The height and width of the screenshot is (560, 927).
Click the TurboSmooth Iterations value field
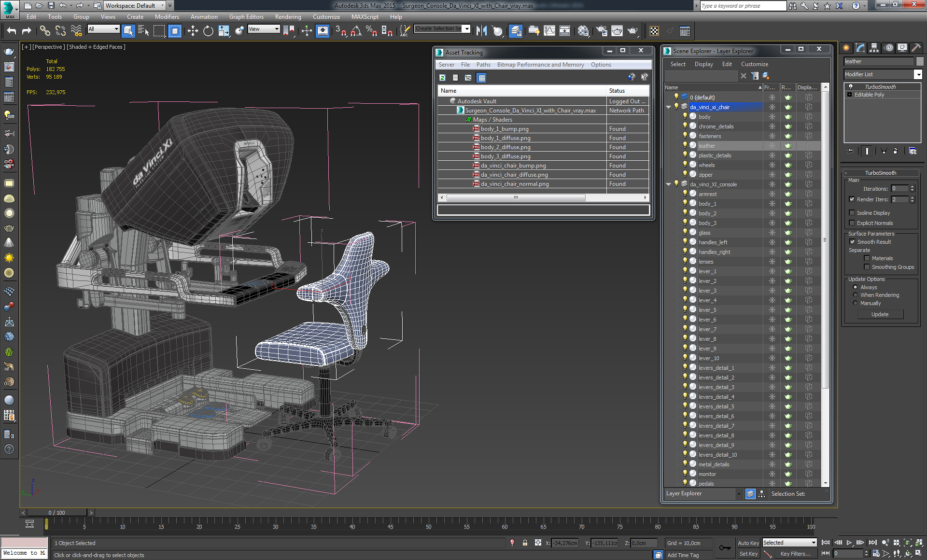click(x=900, y=189)
